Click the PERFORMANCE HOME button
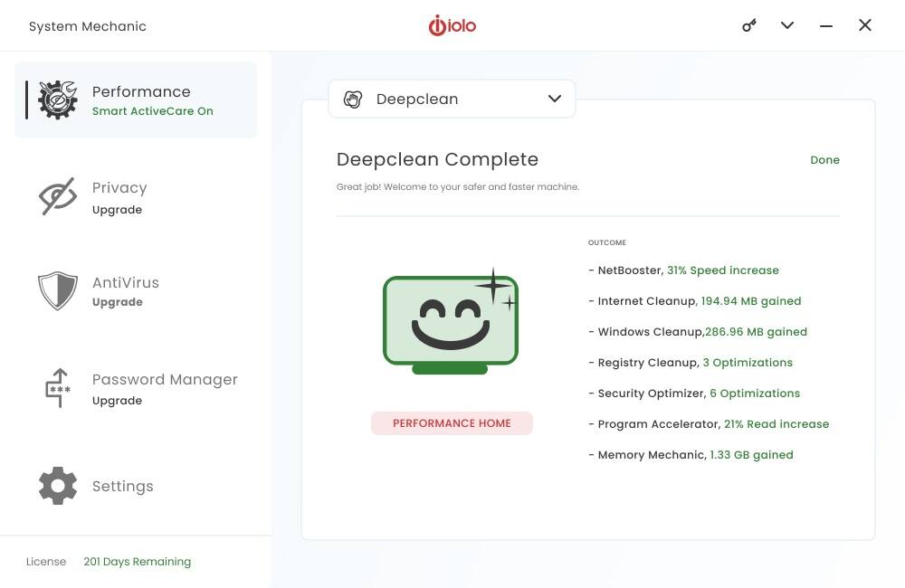This screenshot has width=905, height=588. pos(452,423)
